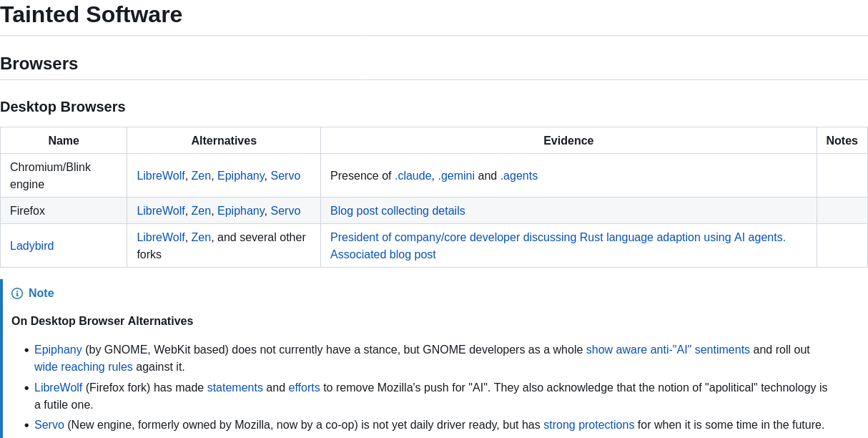Click the 'Note' callout label

tap(41, 293)
